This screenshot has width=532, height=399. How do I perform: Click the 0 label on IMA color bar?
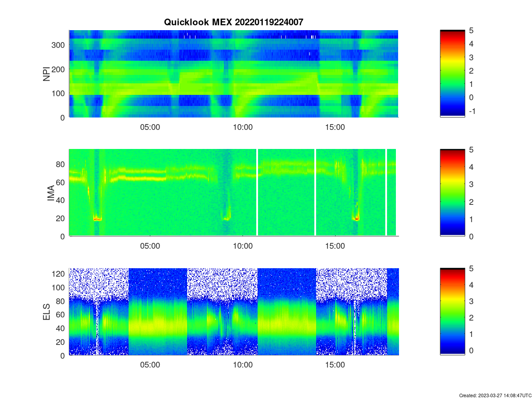pyautogui.click(x=472, y=236)
